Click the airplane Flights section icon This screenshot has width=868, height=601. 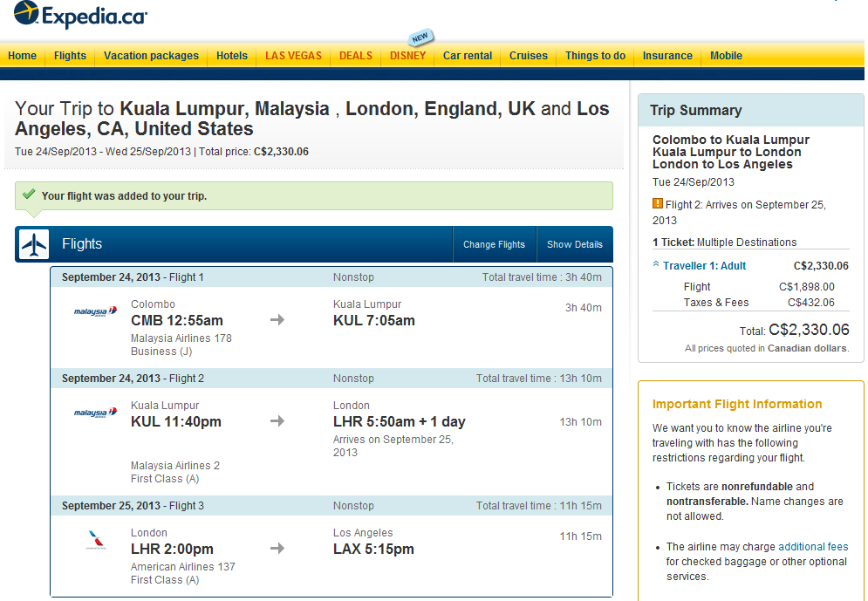34,245
